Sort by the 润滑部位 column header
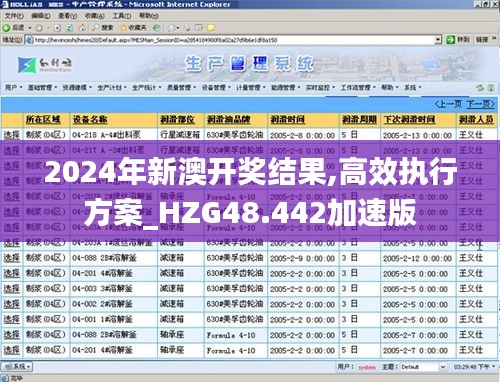The width and height of the screenshot is (500, 382). tap(177, 120)
